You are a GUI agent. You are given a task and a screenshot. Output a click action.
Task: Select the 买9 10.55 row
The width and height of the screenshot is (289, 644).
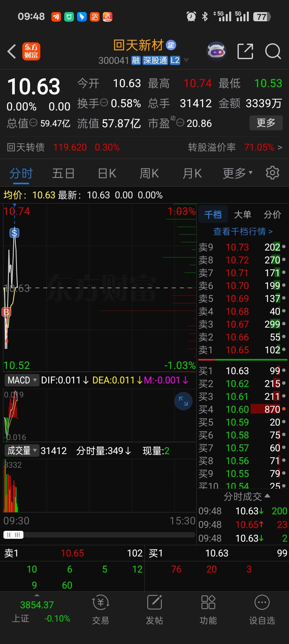(242, 473)
